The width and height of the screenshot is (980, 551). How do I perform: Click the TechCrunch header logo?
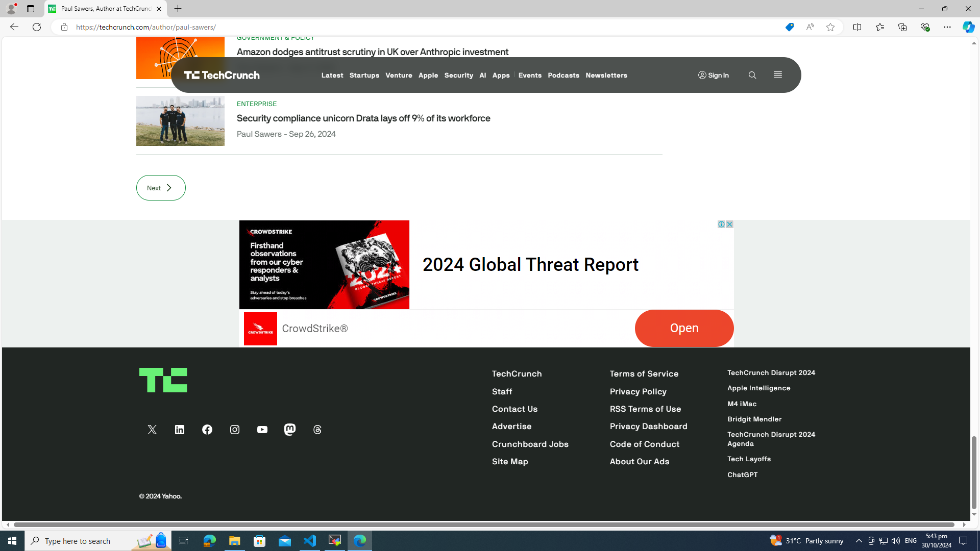pos(222,75)
